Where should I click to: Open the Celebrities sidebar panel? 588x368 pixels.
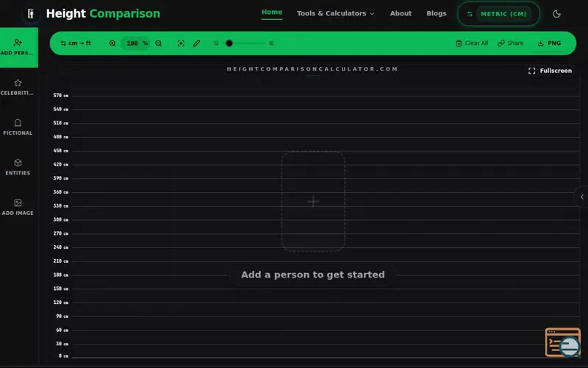18,87
